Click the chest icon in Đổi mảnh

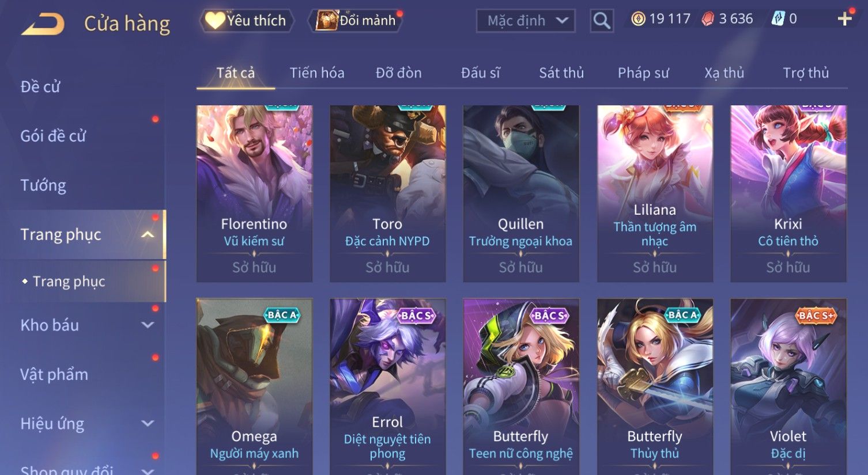pos(327,21)
